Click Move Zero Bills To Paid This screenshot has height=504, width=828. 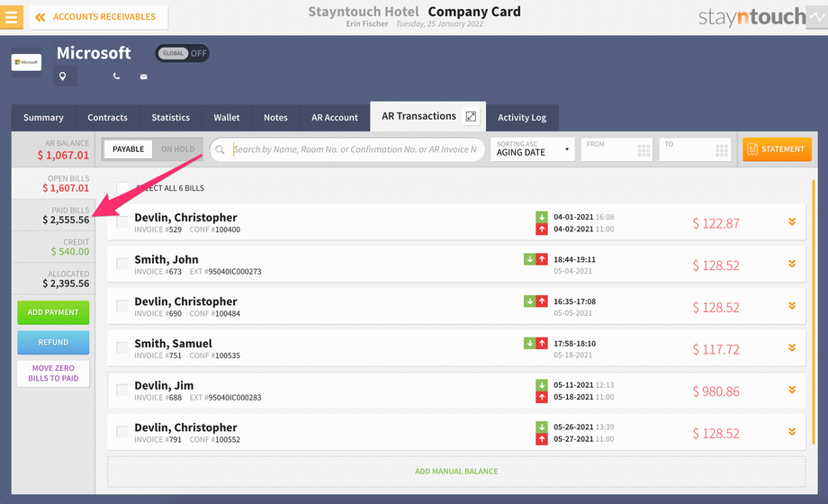coord(53,373)
